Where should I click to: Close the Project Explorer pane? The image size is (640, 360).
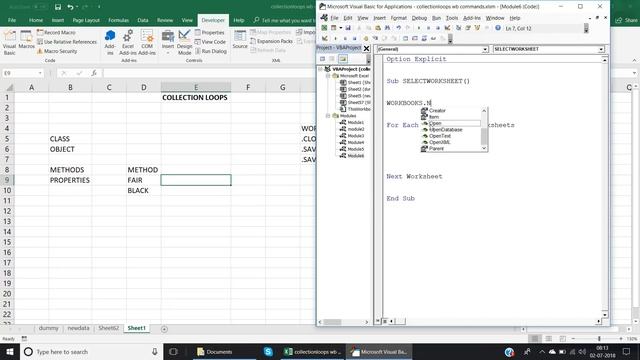click(367, 49)
